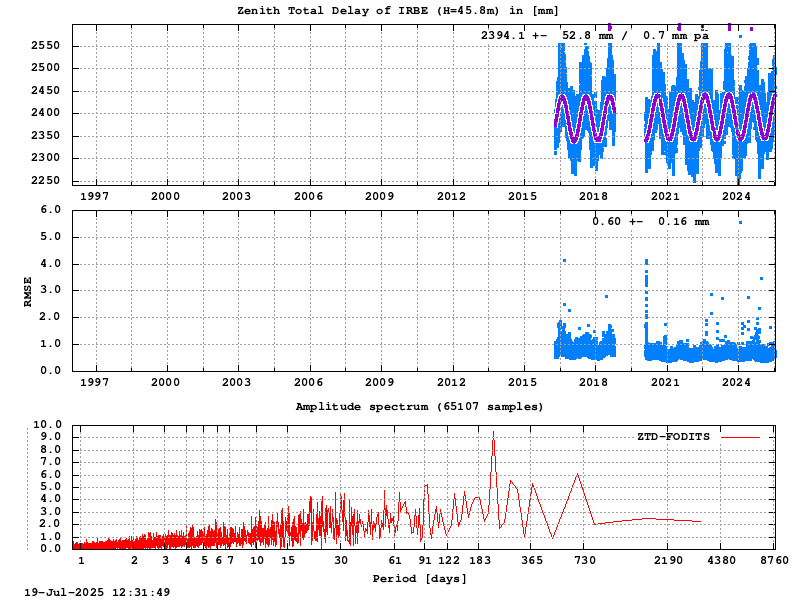Click 'Amplitude spectrum (65107 samples)' heading

pyautogui.click(x=419, y=407)
